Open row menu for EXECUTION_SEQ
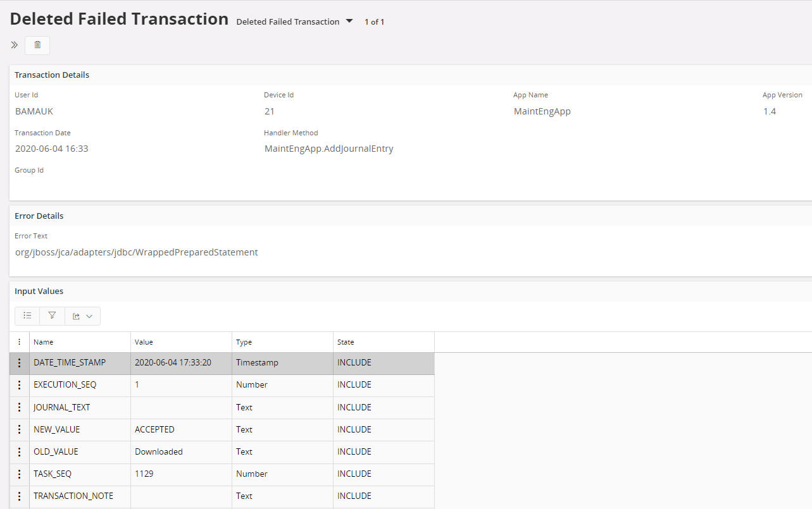 pos(20,385)
